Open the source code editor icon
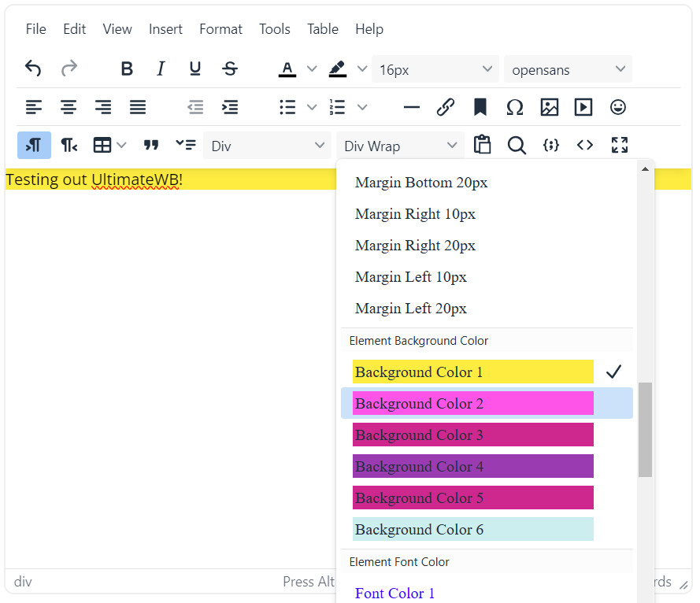The width and height of the screenshot is (700, 603). 585,146
